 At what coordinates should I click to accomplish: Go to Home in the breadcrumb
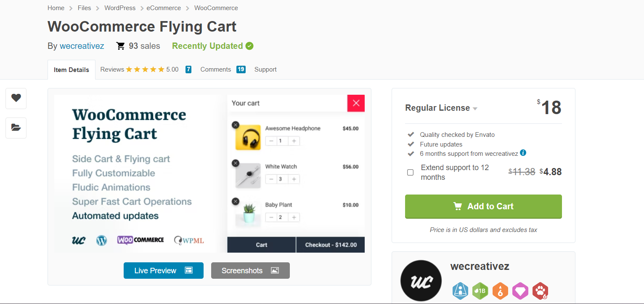click(56, 8)
